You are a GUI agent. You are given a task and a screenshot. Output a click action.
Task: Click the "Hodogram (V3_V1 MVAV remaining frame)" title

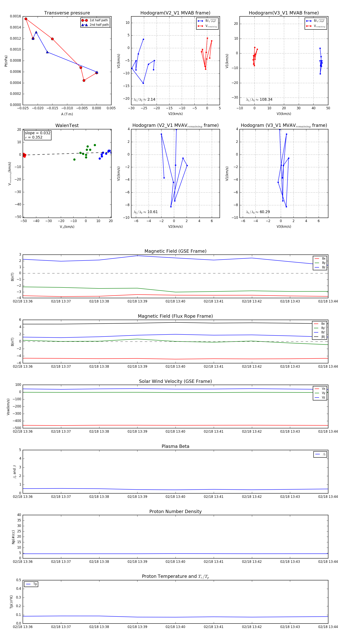[284, 125]
